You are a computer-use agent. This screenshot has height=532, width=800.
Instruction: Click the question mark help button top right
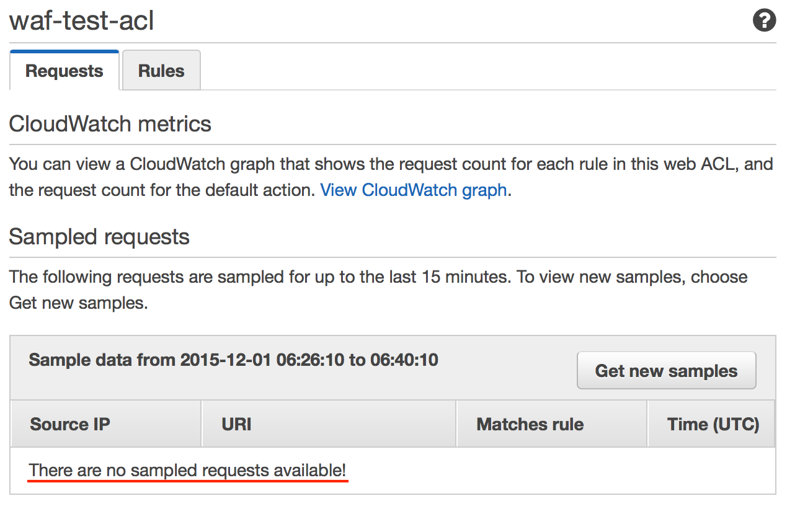click(765, 20)
